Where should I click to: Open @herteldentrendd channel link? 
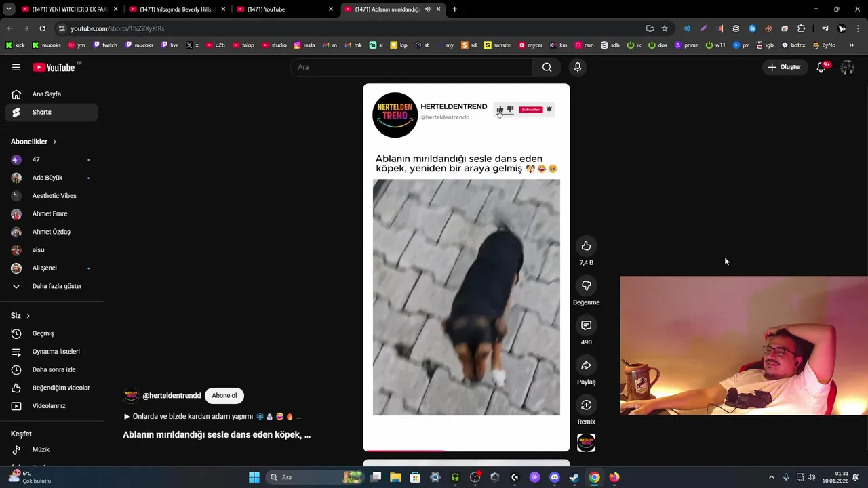click(x=172, y=396)
